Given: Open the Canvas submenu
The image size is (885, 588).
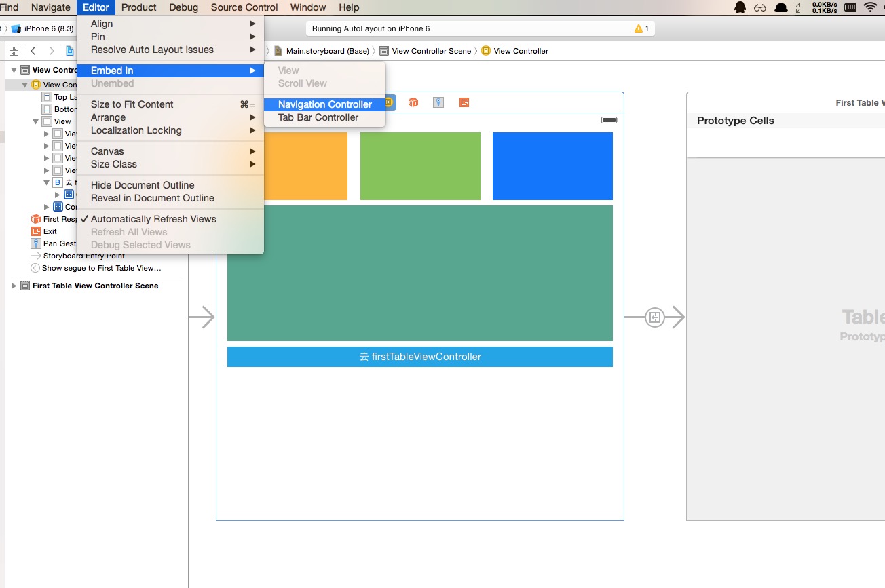Looking at the screenshot, I should [170, 151].
